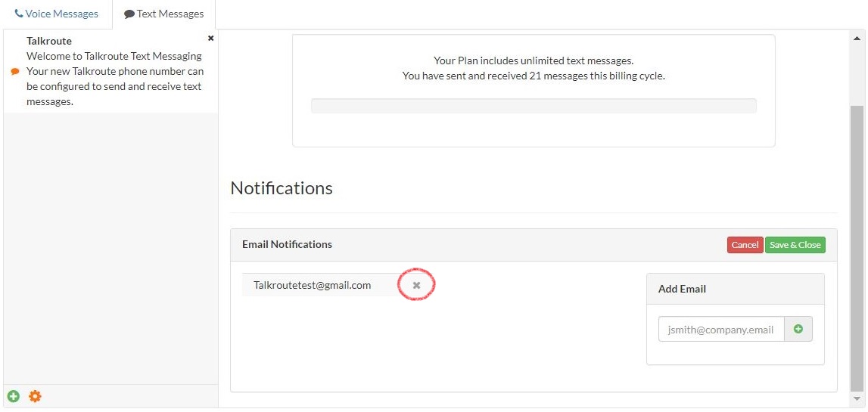Remove Talkroutetest@gmail.com with the x icon

pyautogui.click(x=417, y=285)
